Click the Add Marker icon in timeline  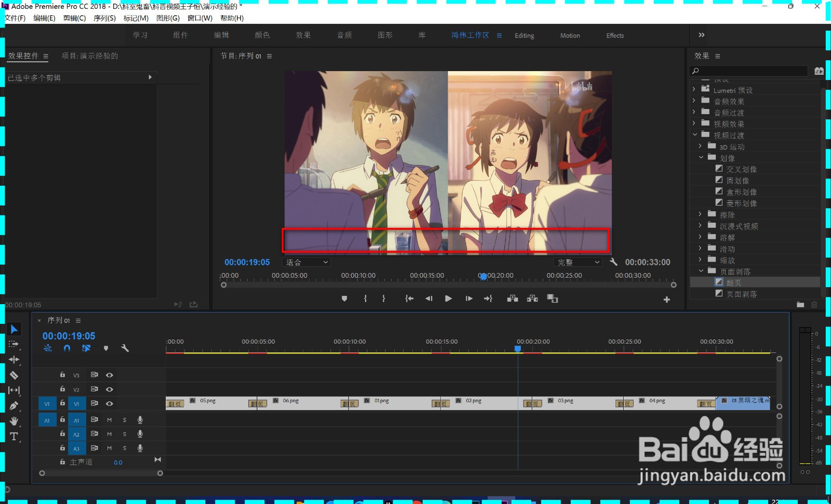tap(106, 348)
